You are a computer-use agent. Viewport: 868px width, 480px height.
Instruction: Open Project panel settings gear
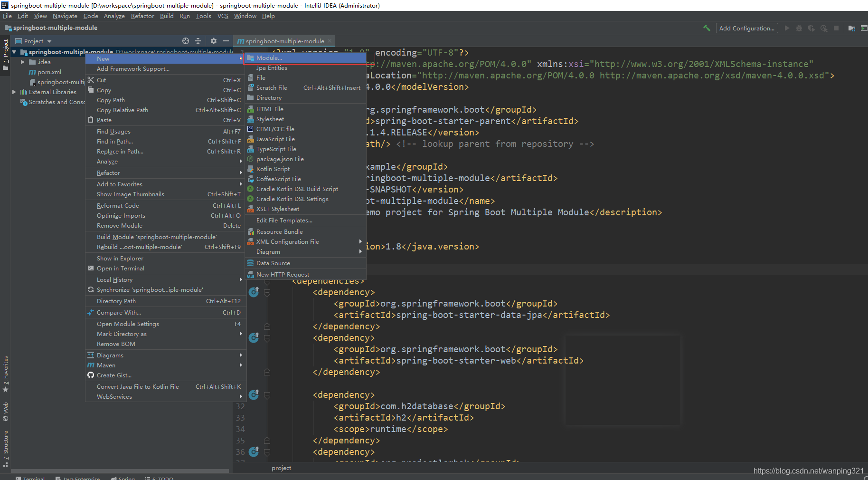(x=214, y=41)
